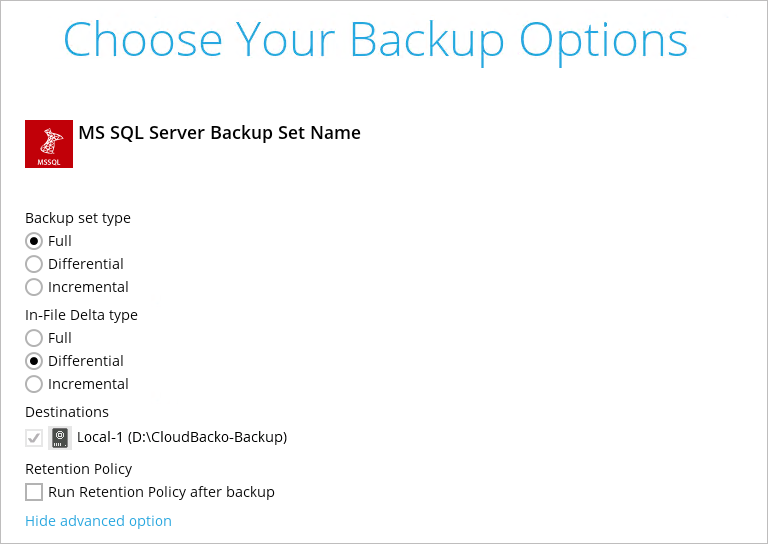Click the Local-1 (D:\CloudBacko-Backup) destination text
768x544 pixels.
(x=182, y=437)
